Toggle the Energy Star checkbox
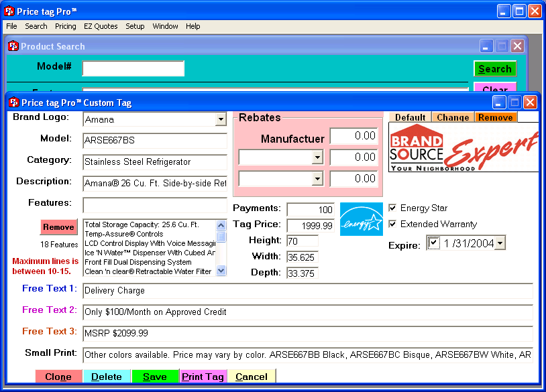The height and width of the screenshot is (392, 546). [392, 208]
